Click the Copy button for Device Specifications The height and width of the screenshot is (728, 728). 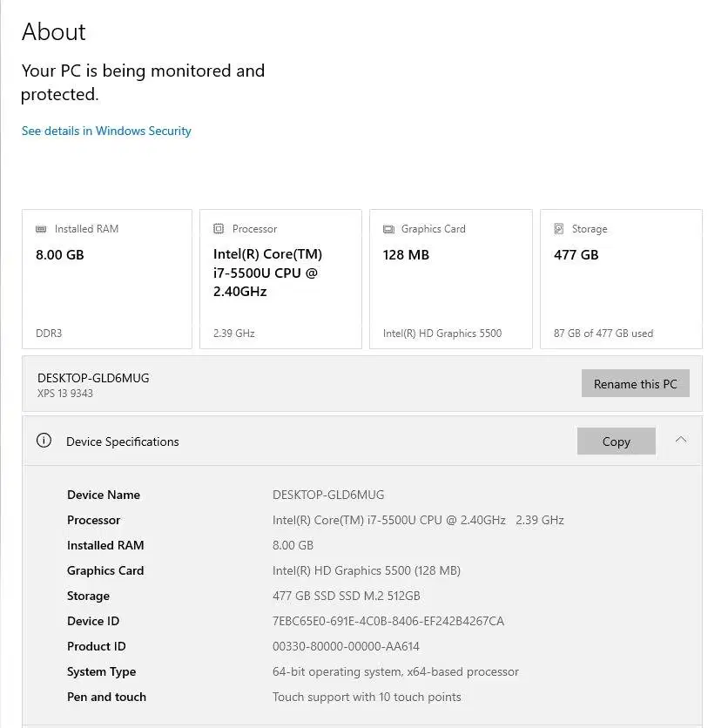(x=616, y=441)
